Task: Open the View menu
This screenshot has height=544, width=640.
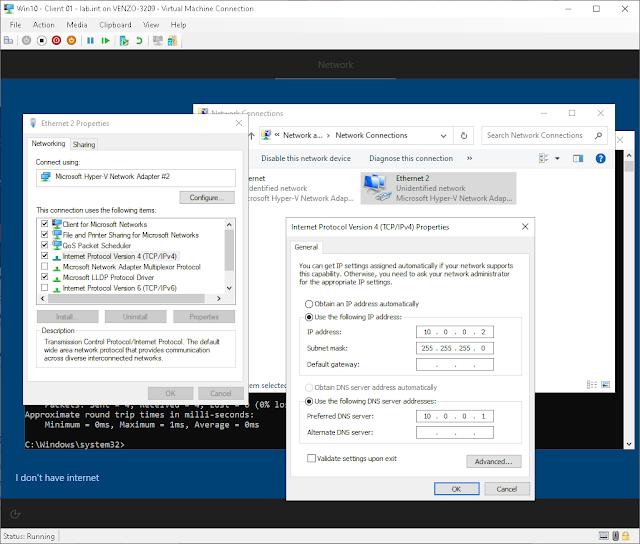Action: point(151,25)
